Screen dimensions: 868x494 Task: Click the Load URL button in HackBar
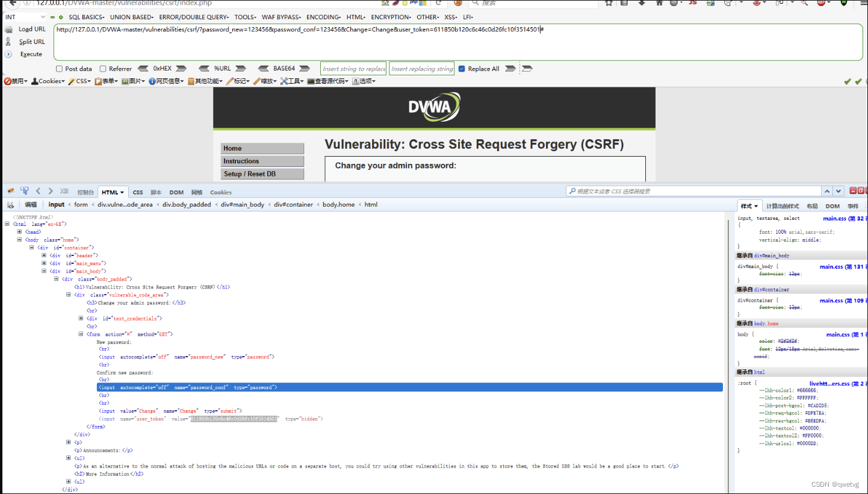(x=32, y=29)
